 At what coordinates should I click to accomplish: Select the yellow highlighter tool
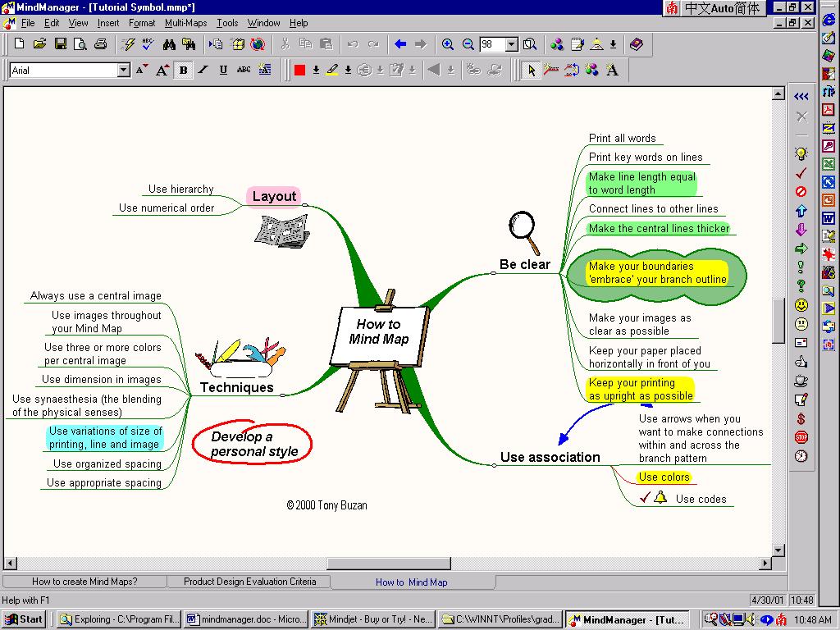[x=332, y=70]
